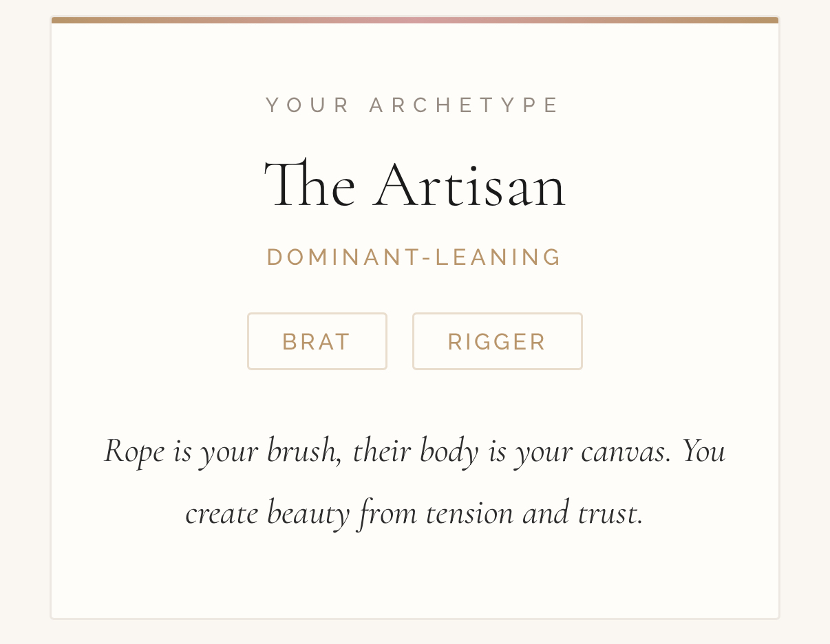Click the word "create" in the description

[222, 513]
